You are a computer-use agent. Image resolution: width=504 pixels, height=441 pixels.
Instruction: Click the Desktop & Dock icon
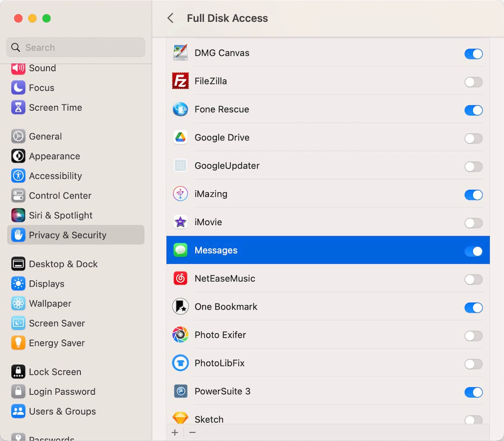[18, 264]
